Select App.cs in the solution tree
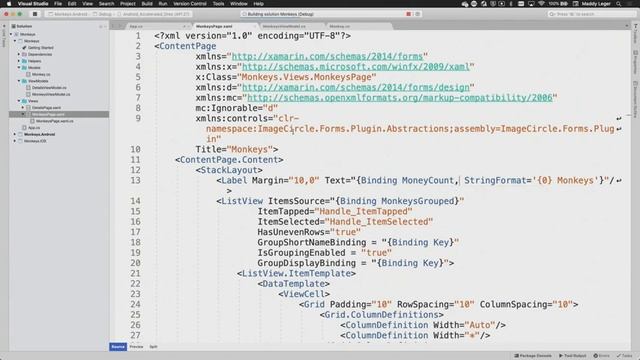This screenshot has height=360, width=640. pyautogui.click(x=33, y=128)
